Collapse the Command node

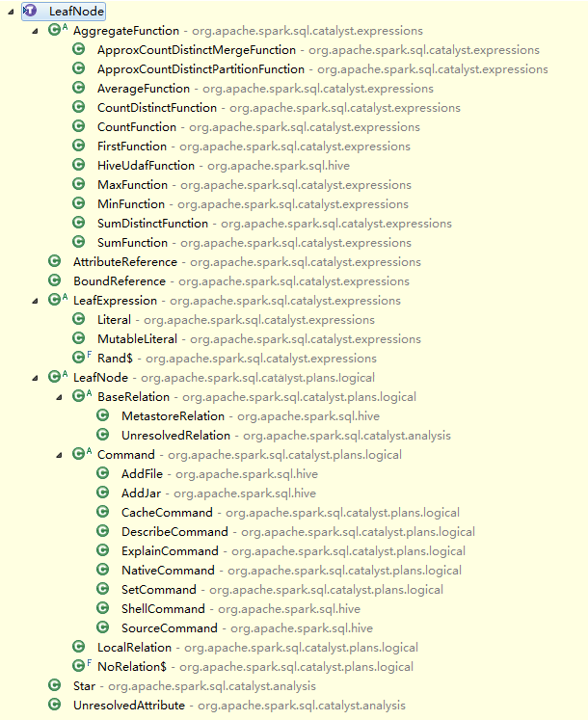(59, 456)
